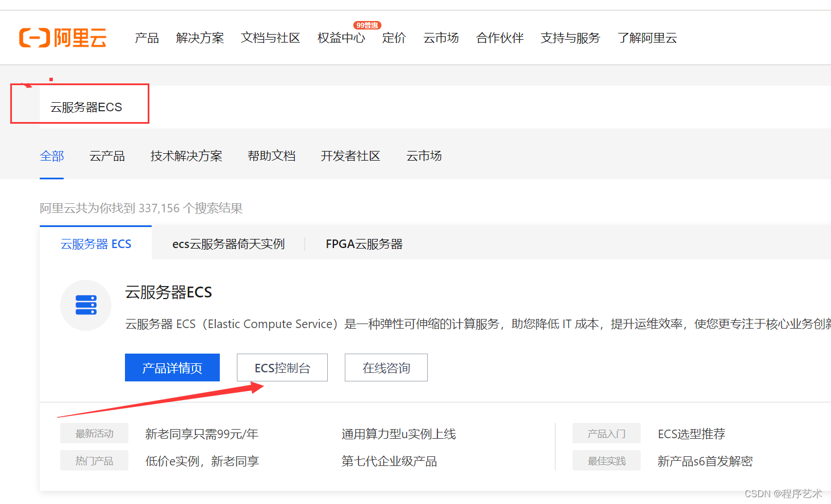This screenshot has height=504, width=831.
Task: Switch to the FPGA云服务器 tab
Action: point(364,244)
